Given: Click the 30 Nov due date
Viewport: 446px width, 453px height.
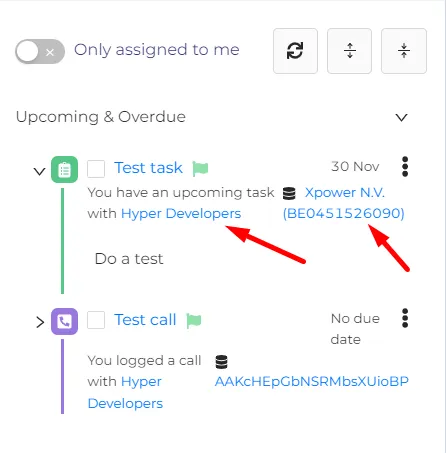Looking at the screenshot, I should point(355,166).
